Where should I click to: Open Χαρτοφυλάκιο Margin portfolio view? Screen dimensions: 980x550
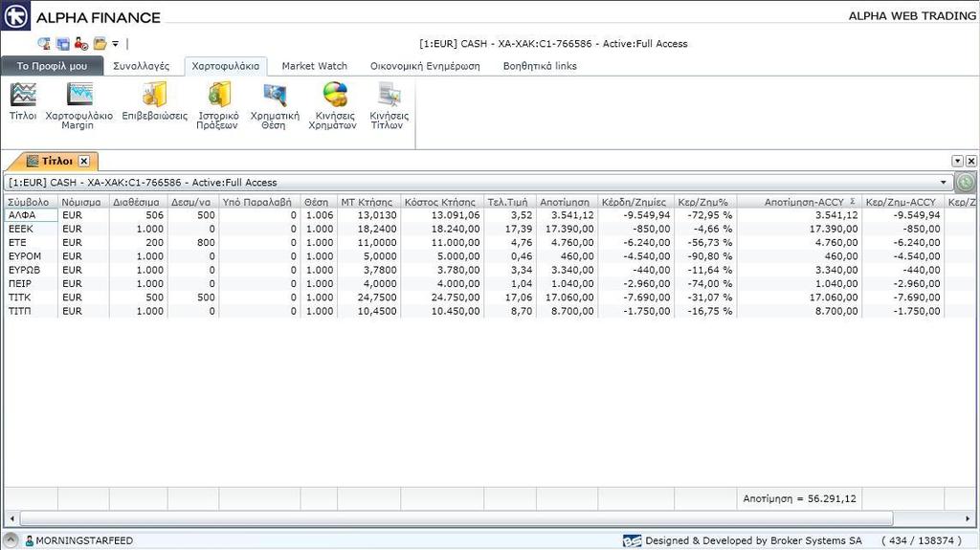78,105
